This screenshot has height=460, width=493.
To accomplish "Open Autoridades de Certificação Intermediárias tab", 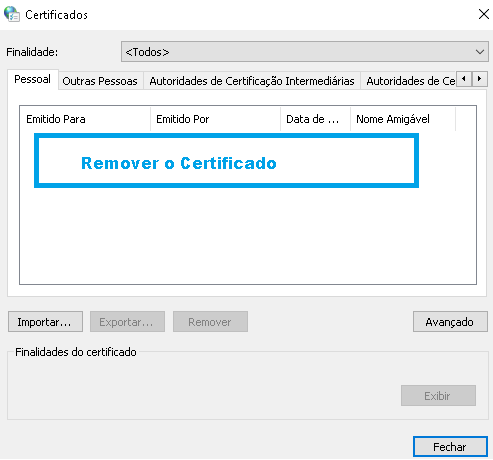I will (x=252, y=81).
